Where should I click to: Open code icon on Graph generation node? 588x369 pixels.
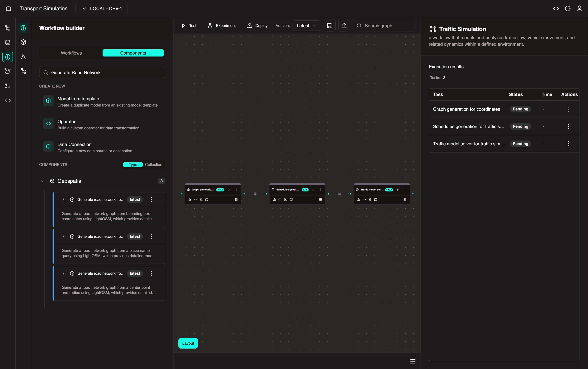195,199
